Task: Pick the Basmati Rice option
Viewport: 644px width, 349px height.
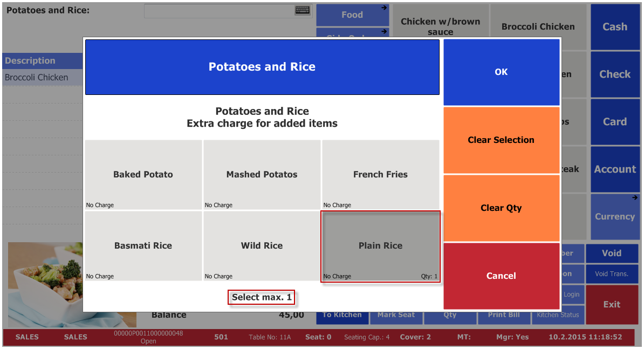Action: coord(143,246)
